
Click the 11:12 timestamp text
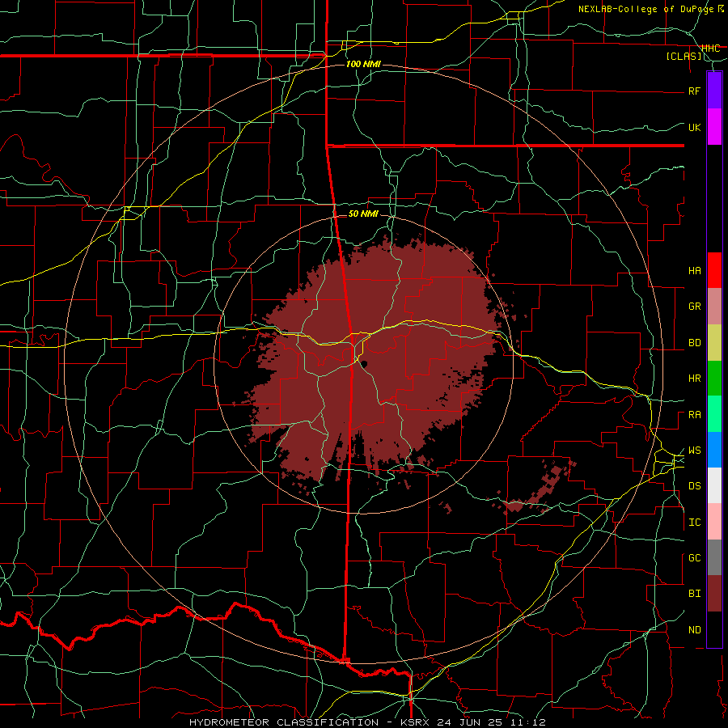click(527, 722)
